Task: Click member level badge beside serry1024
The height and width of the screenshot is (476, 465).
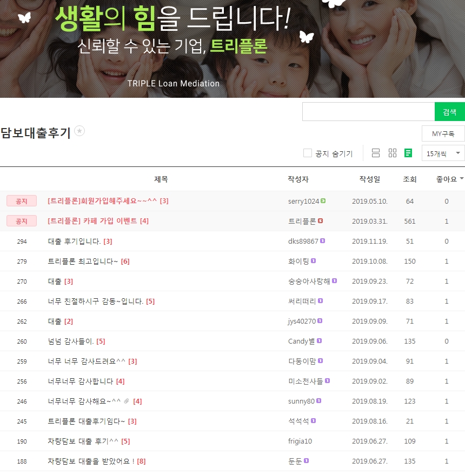Action: pos(323,200)
